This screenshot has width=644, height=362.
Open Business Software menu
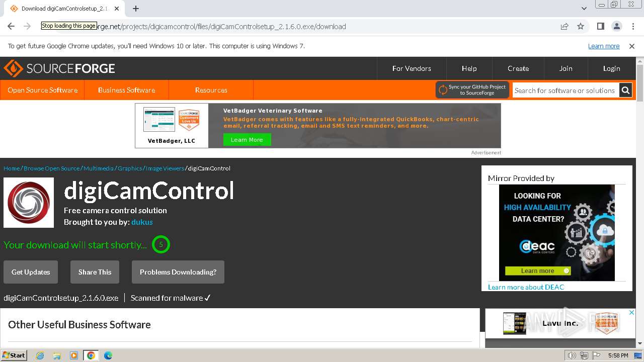click(126, 90)
